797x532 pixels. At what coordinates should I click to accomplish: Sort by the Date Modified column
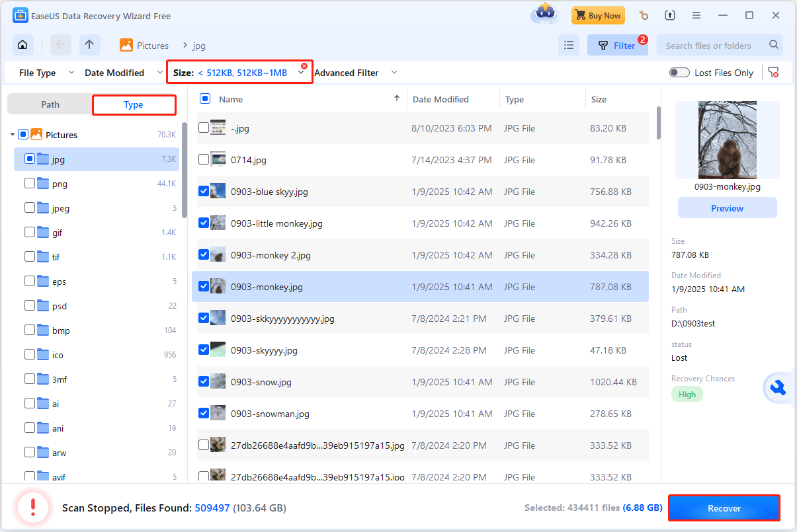tap(440, 99)
